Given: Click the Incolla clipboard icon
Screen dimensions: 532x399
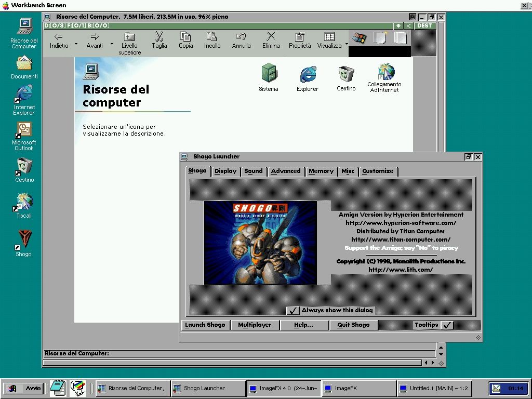Looking at the screenshot, I should click(x=212, y=36).
